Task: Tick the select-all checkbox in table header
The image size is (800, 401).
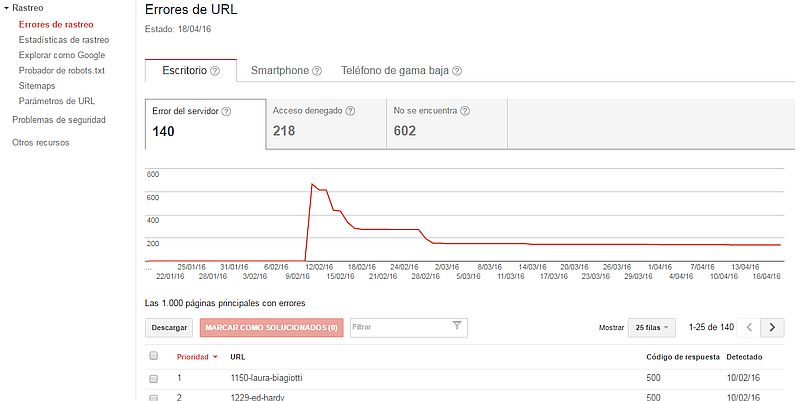Action: (x=154, y=356)
